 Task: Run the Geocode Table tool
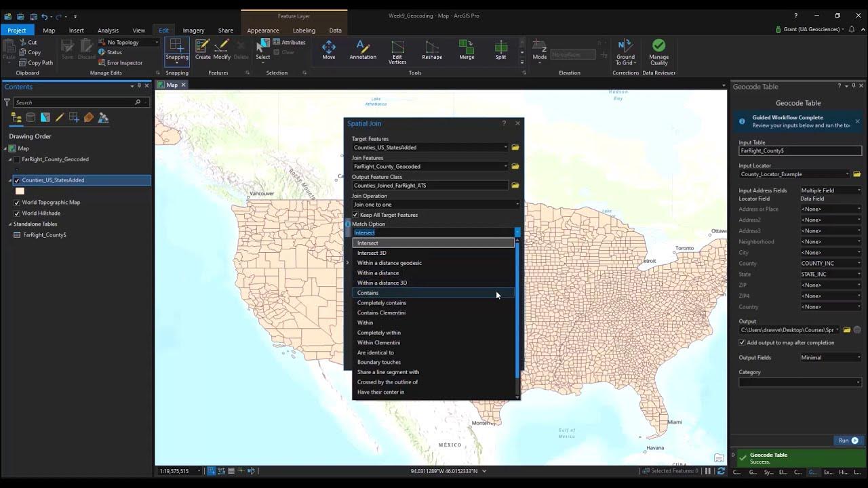848,441
